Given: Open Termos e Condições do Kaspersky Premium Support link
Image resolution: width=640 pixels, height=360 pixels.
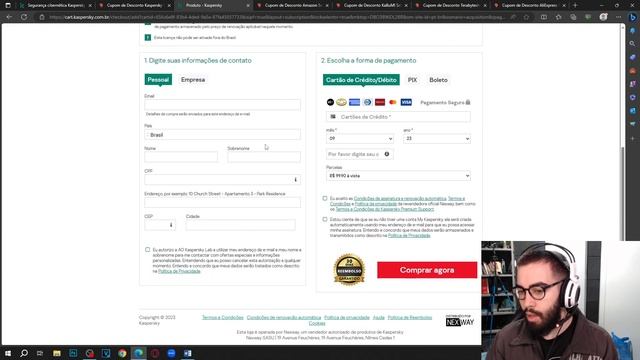Looking at the screenshot, I should [384, 209].
